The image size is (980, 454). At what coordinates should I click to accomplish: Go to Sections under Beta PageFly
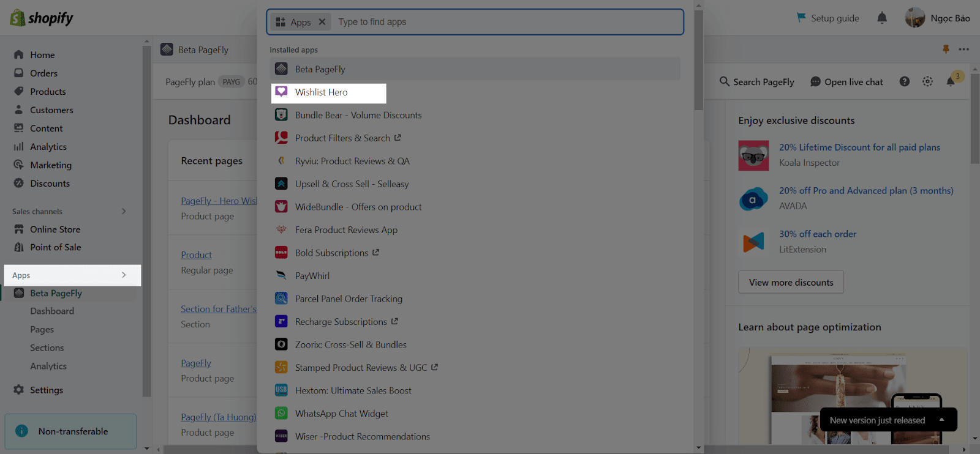[x=47, y=348]
